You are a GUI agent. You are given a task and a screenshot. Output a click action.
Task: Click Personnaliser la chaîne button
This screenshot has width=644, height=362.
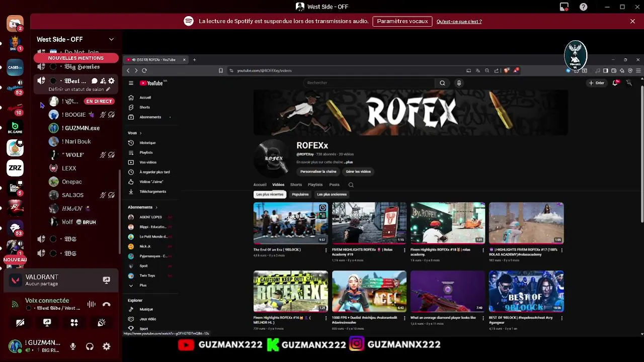click(318, 171)
